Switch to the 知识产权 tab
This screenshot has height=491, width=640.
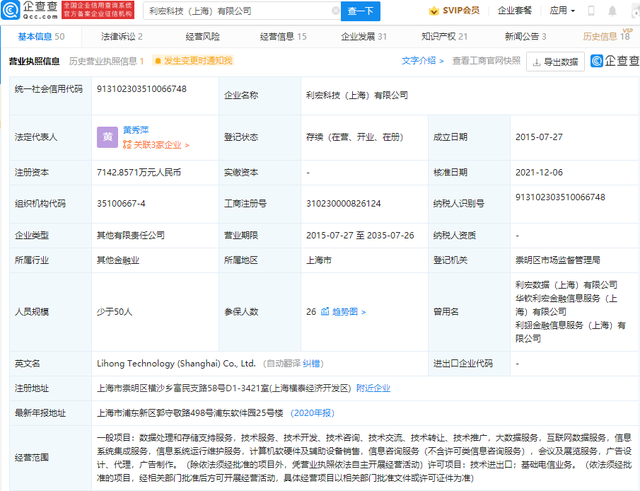click(444, 37)
